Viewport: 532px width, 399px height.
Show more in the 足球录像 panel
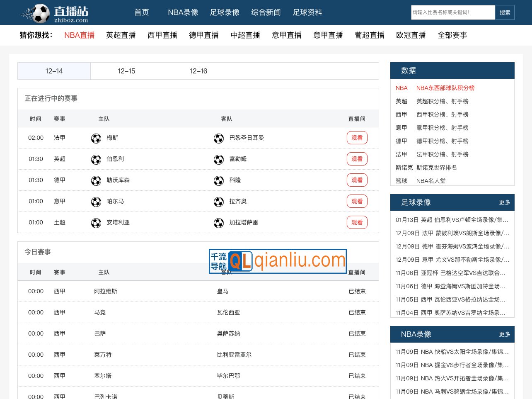pyautogui.click(x=504, y=202)
